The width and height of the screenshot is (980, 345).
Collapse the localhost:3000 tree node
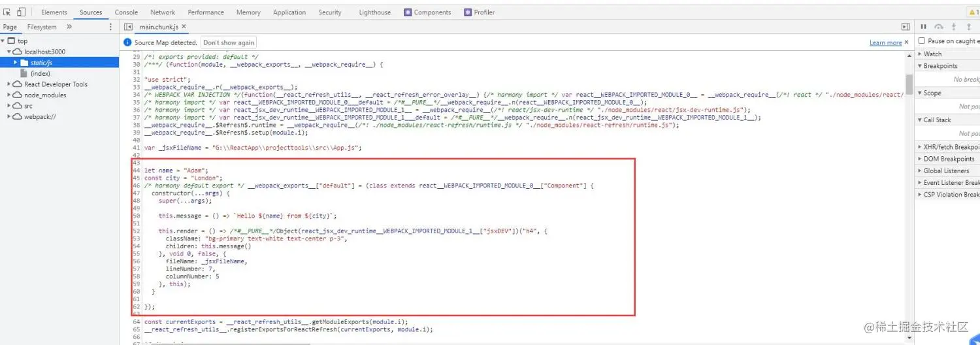[x=10, y=52]
